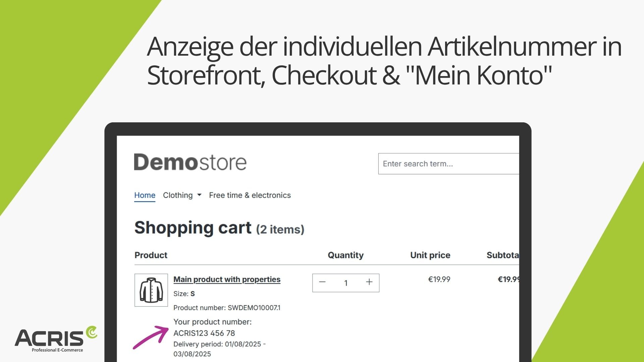
Task: Click the jacket product thumbnail
Action: pyautogui.click(x=151, y=290)
